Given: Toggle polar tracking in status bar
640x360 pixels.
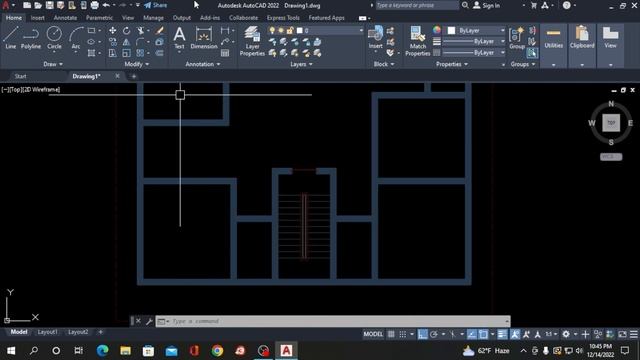Looking at the screenshot, I should coord(434,334).
